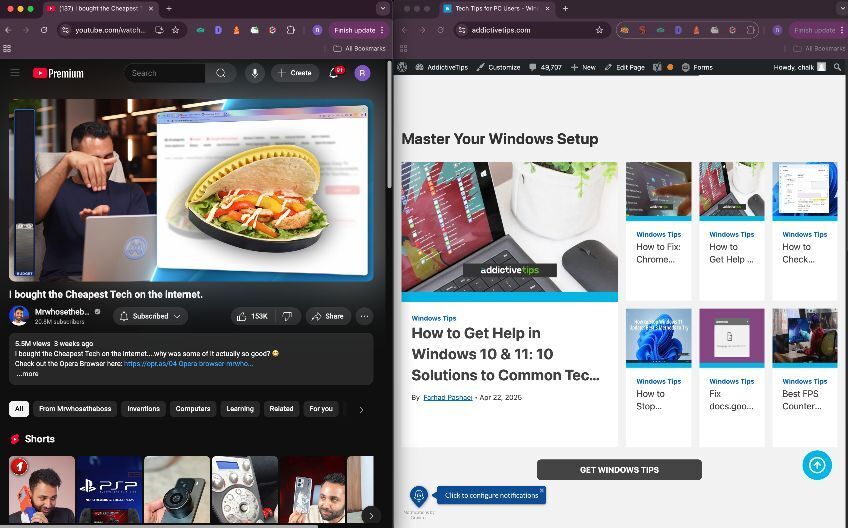Open the Best FPS Counter card

(x=805, y=377)
